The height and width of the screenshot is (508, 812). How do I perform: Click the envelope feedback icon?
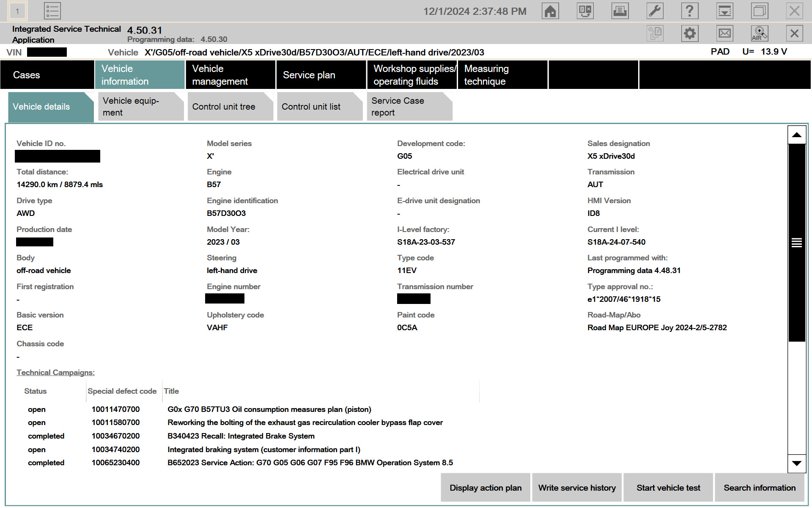coord(724,33)
